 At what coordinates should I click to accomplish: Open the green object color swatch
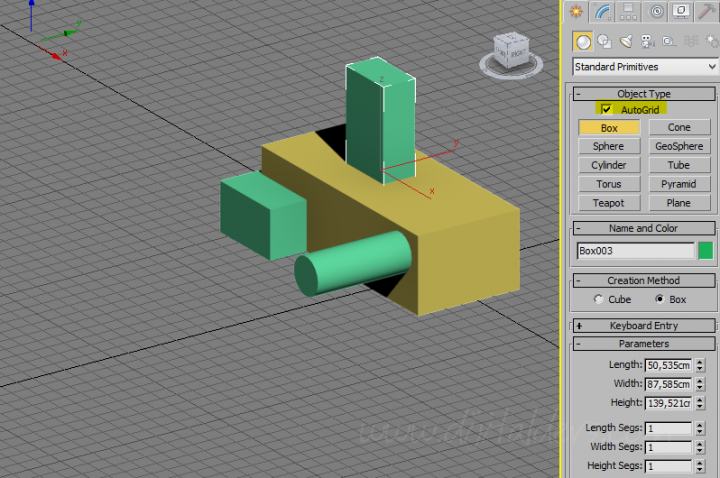click(x=705, y=251)
